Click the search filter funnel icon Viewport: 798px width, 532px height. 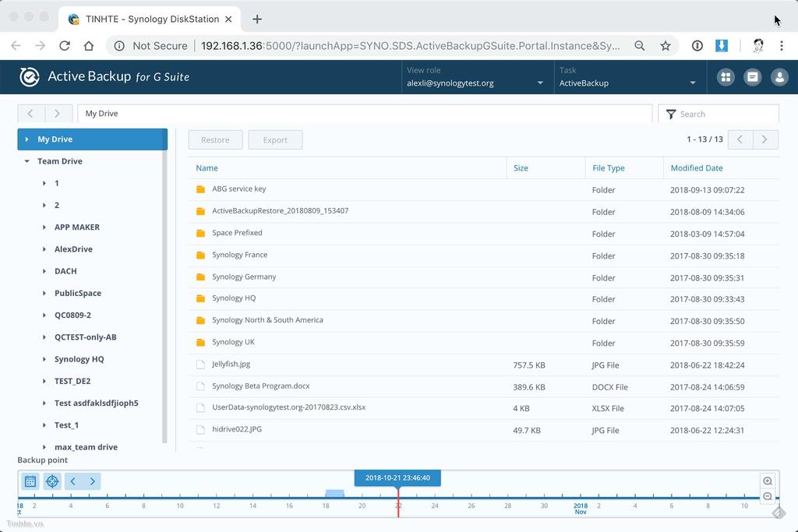(671, 114)
